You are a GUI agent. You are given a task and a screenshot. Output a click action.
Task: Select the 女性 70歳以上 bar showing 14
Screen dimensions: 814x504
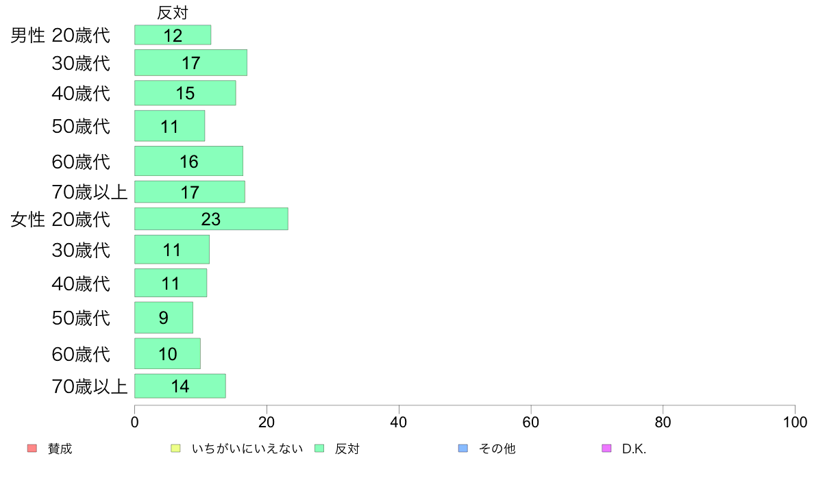pyautogui.click(x=180, y=386)
